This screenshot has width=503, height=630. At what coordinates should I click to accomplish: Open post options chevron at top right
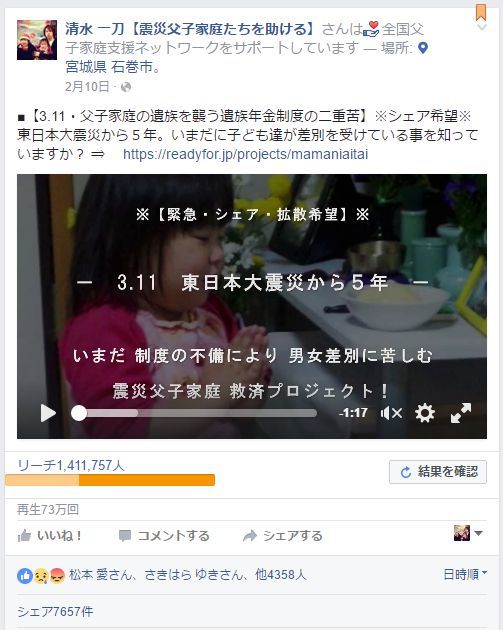coord(482,27)
